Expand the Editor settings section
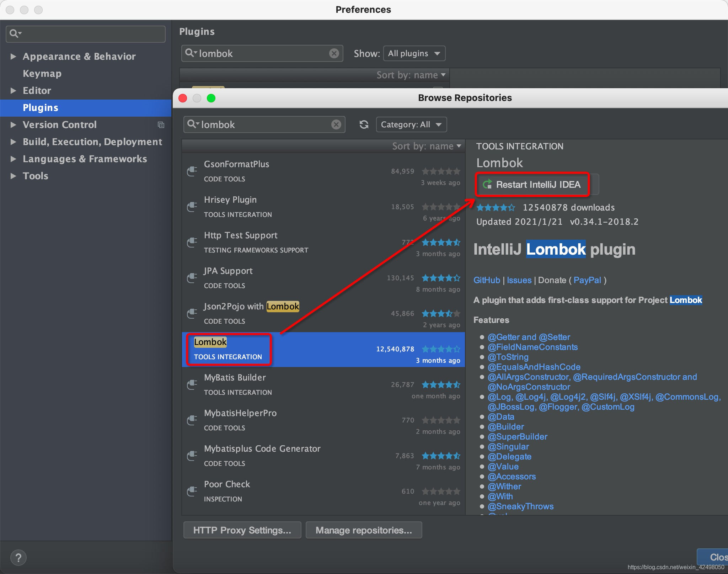728x574 pixels. pyautogui.click(x=14, y=90)
